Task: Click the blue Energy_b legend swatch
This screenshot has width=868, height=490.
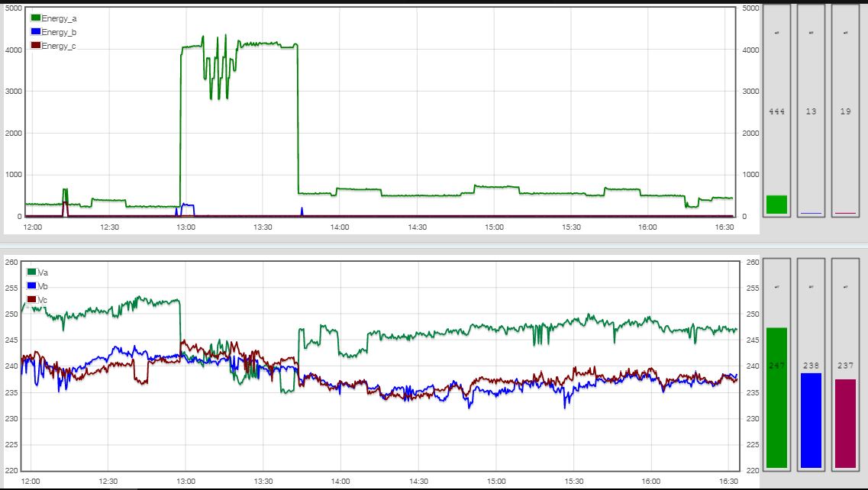Action: pos(35,32)
